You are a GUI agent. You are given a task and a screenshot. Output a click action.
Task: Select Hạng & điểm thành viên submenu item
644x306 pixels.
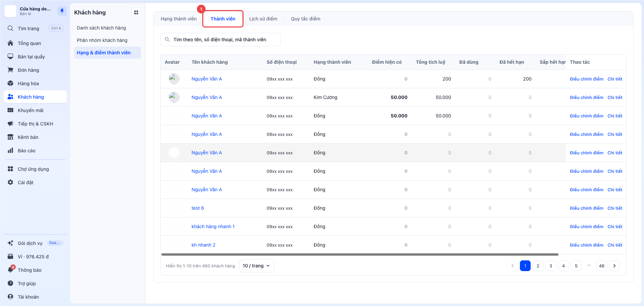[107, 53]
